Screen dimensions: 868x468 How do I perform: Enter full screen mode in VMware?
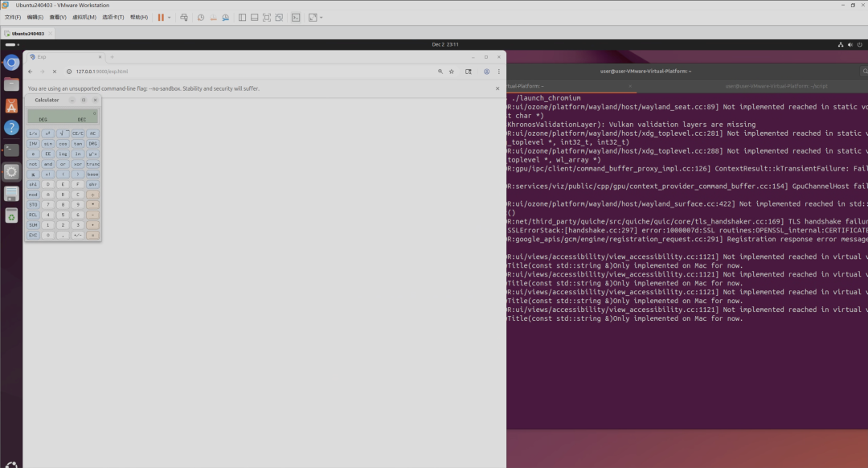[266, 18]
